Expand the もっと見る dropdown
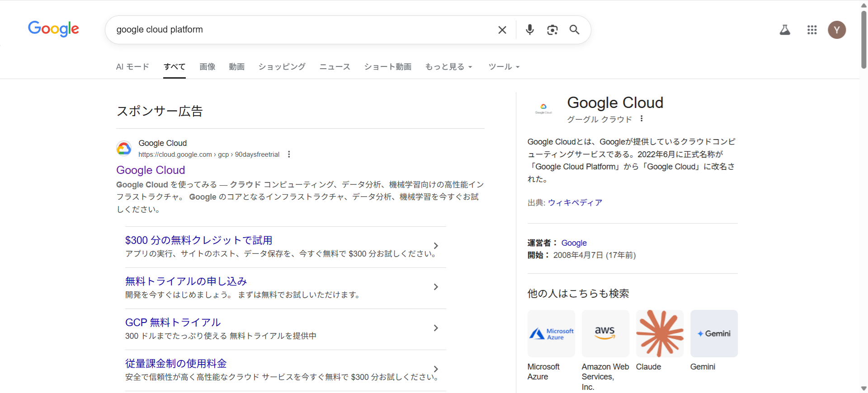The image size is (868, 393). pos(448,67)
